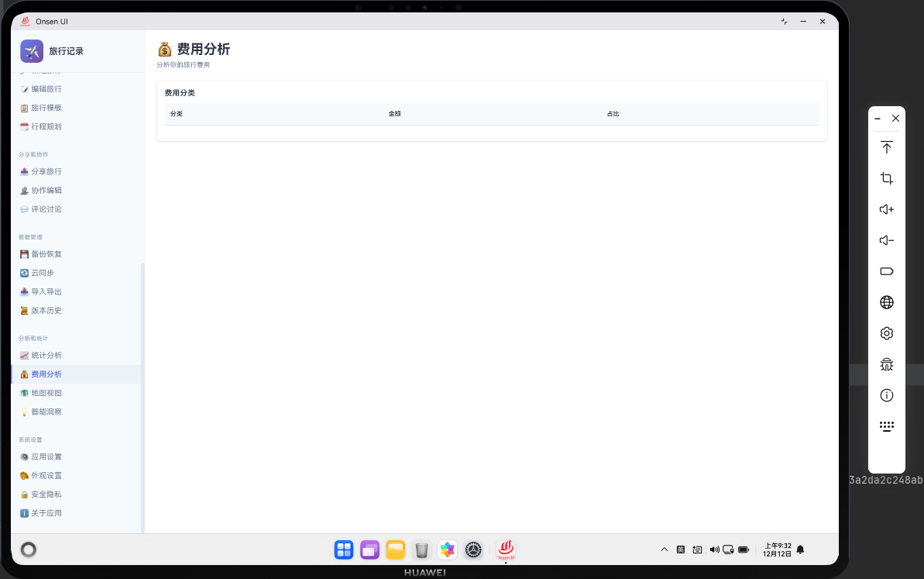The width and height of the screenshot is (924, 579).
Task: Open the Onsen UI taskbar icon
Action: 505,550
